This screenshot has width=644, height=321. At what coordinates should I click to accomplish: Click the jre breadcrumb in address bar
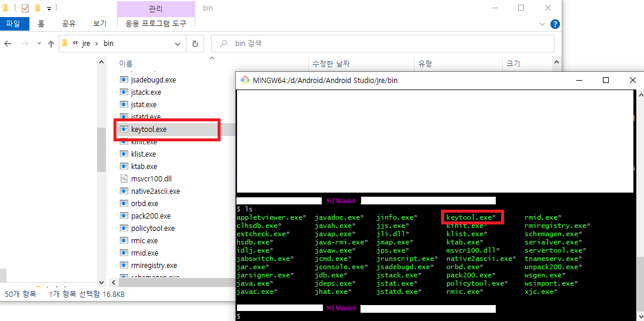(x=86, y=43)
